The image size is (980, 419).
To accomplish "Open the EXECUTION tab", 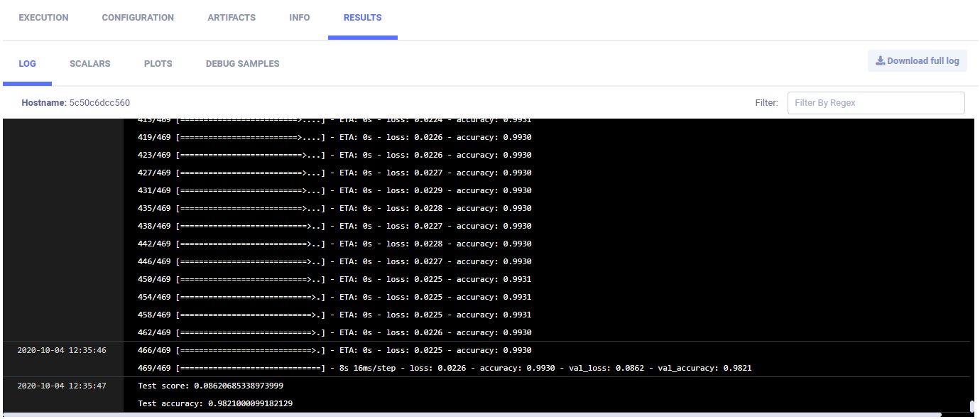I will point(43,18).
